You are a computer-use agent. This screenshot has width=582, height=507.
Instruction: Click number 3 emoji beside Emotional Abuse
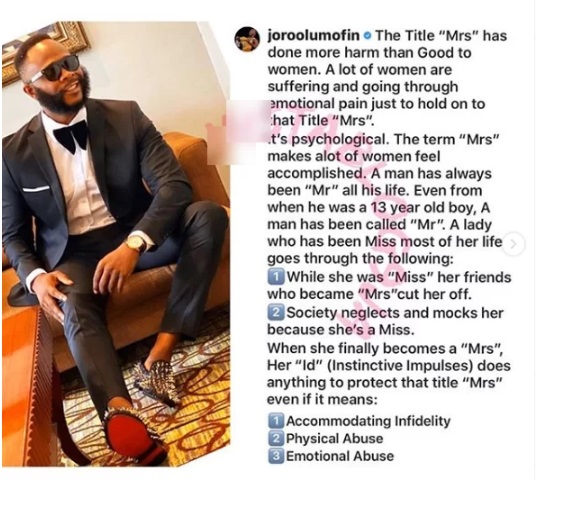(x=276, y=456)
